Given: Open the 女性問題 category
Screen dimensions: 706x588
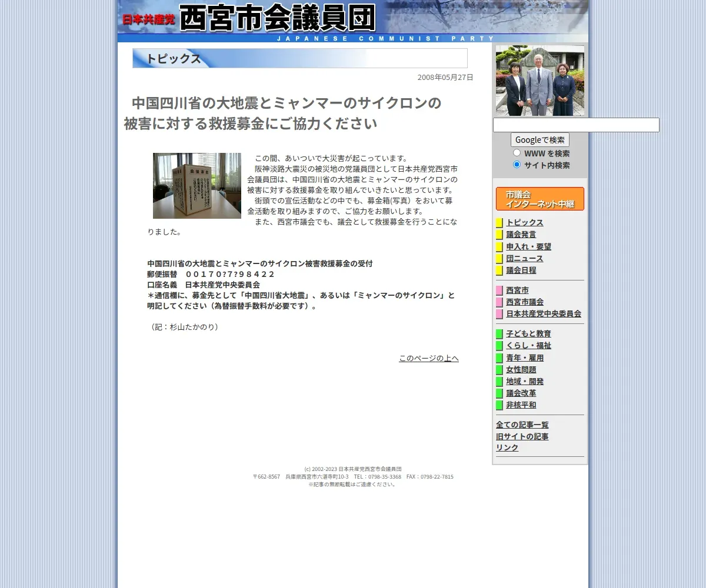Looking at the screenshot, I should (x=521, y=370).
